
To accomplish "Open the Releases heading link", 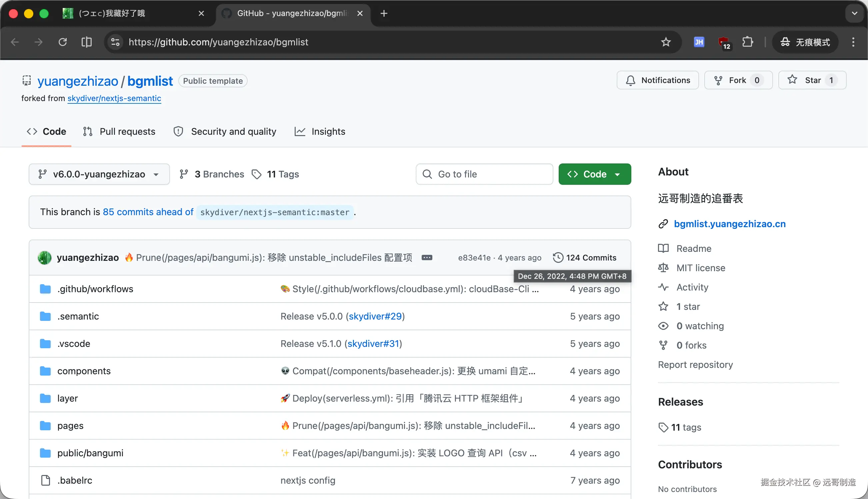I will click(681, 402).
